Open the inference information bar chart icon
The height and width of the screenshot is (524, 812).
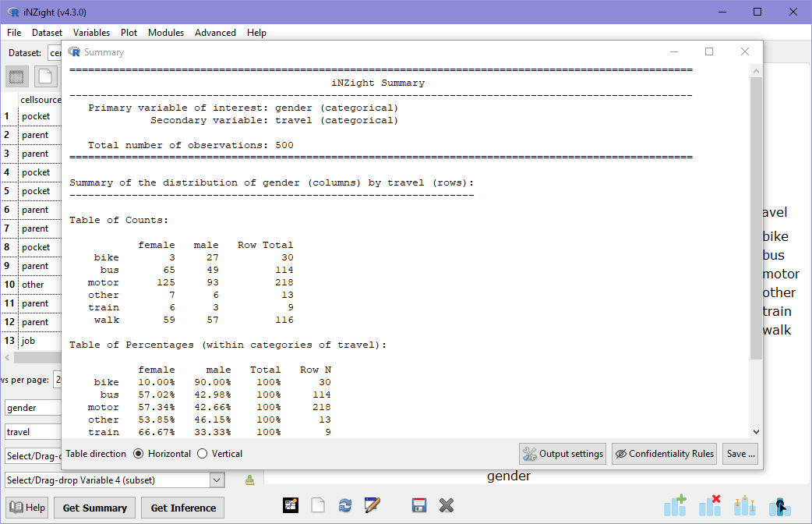(745, 505)
